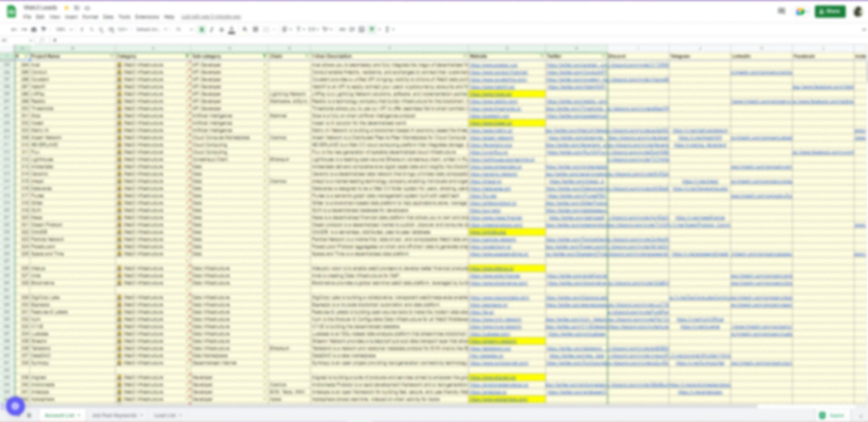The width and height of the screenshot is (868, 422).
Task: Collapse the toolbar with the chevron
Action: pyautogui.click(x=863, y=30)
